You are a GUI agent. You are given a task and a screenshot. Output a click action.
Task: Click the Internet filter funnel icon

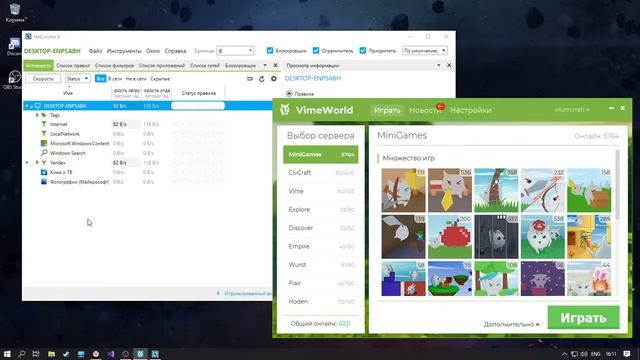pos(44,124)
